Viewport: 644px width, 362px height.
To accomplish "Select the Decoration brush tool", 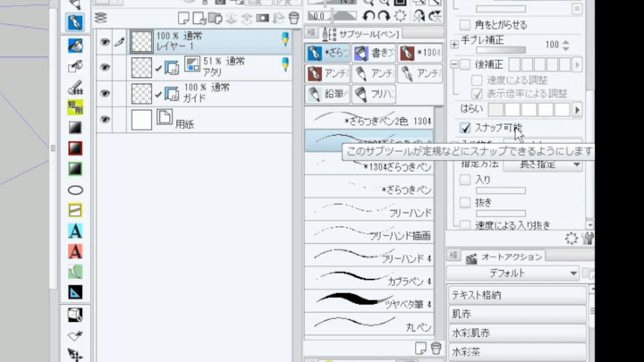I will (x=75, y=87).
